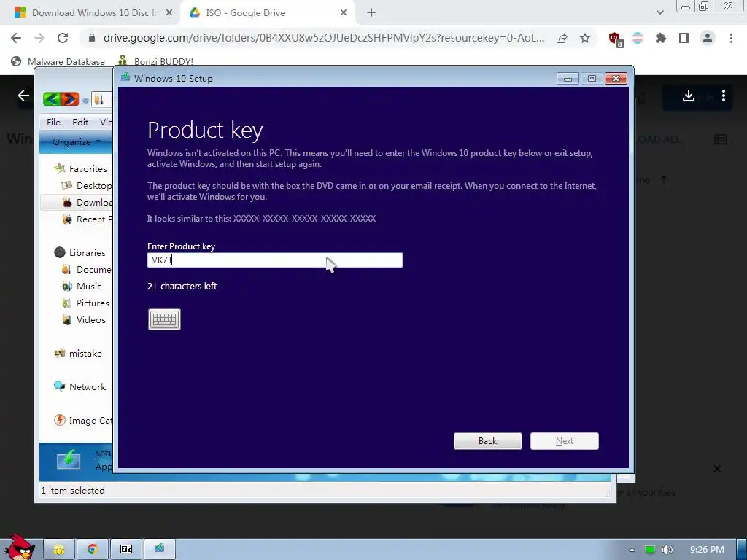Open the Chrome profile avatar

[708, 38]
